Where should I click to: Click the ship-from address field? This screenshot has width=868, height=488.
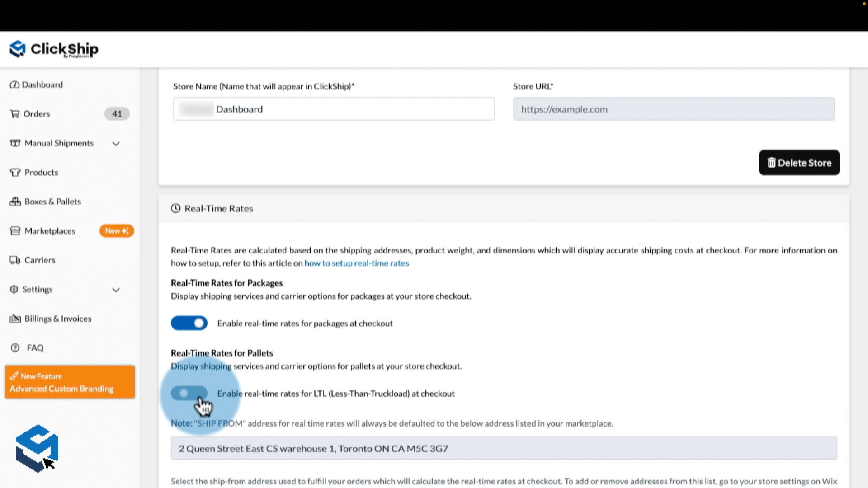coord(504,448)
